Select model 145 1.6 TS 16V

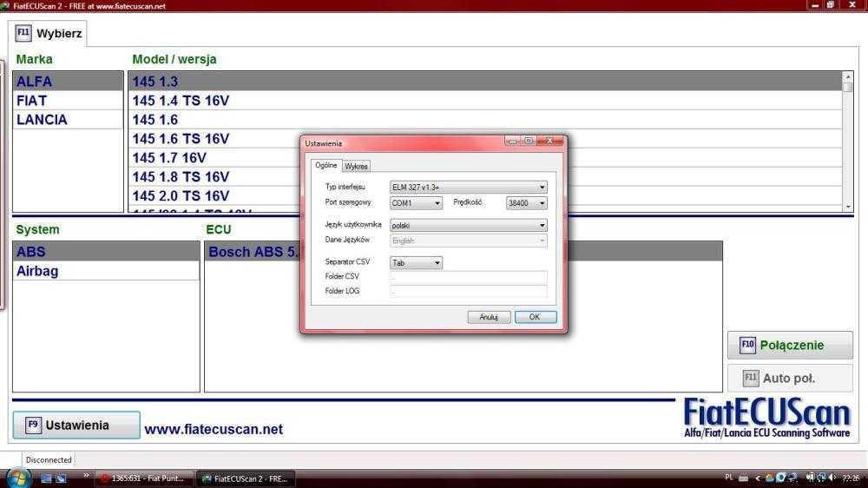pos(214,138)
